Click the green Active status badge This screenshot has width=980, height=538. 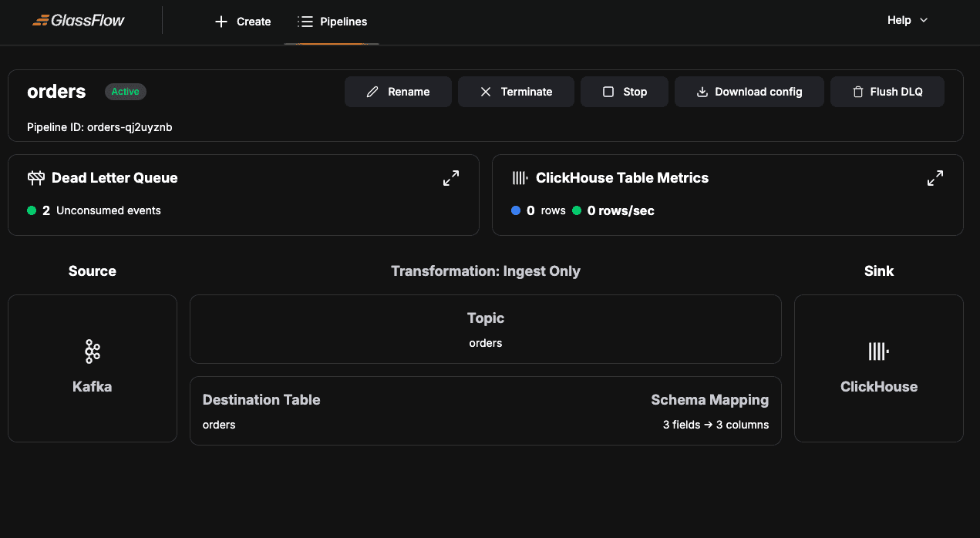pos(125,91)
